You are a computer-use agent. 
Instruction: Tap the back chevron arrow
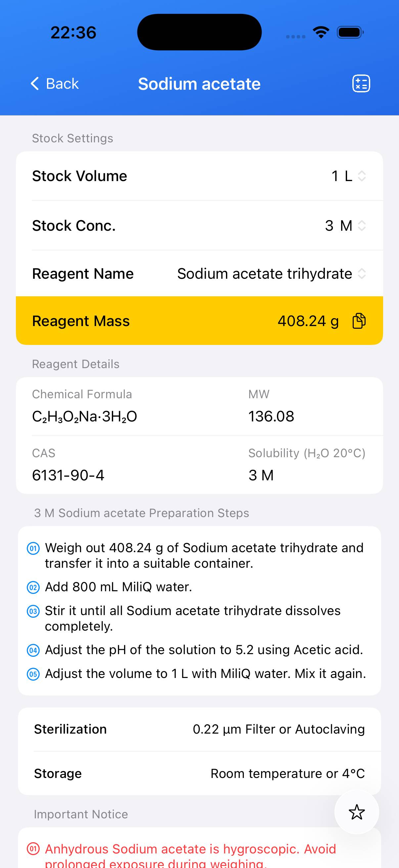(35, 83)
